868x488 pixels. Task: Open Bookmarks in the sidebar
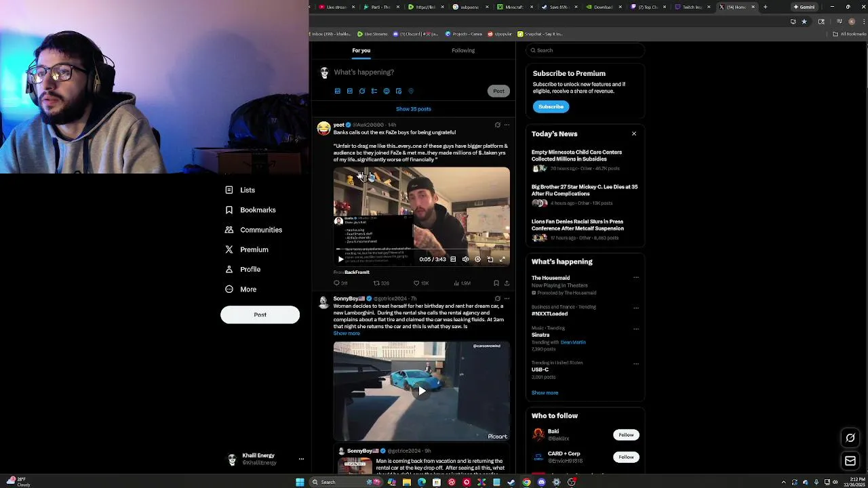pyautogui.click(x=250, y=210)
